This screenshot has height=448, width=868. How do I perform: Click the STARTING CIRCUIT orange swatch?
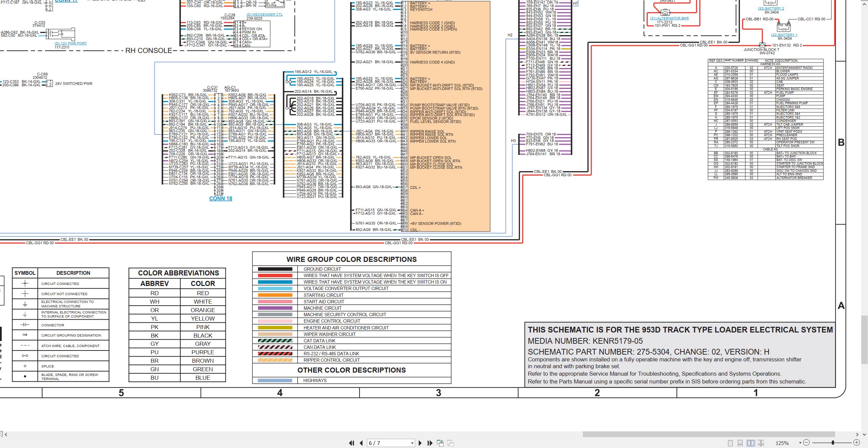(275, 295)
